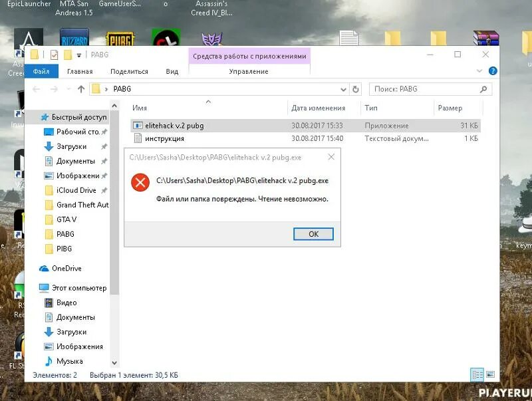Screen dimensions: 532x401
Task: Open the Файл ribbon tab
Action: pos(41,71)
